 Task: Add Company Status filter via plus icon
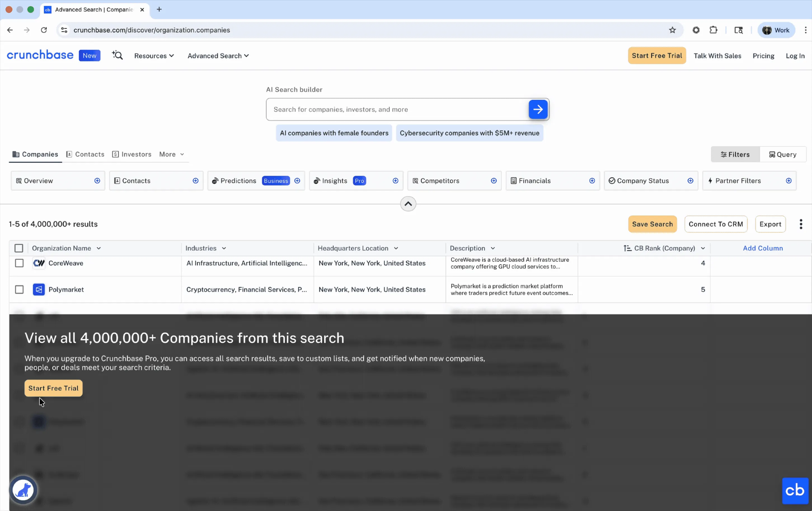690,181
